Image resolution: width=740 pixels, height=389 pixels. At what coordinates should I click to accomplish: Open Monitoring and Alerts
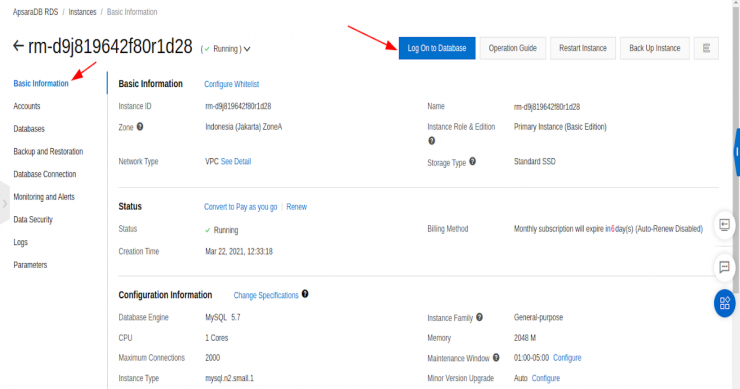(x=44, y=197)
